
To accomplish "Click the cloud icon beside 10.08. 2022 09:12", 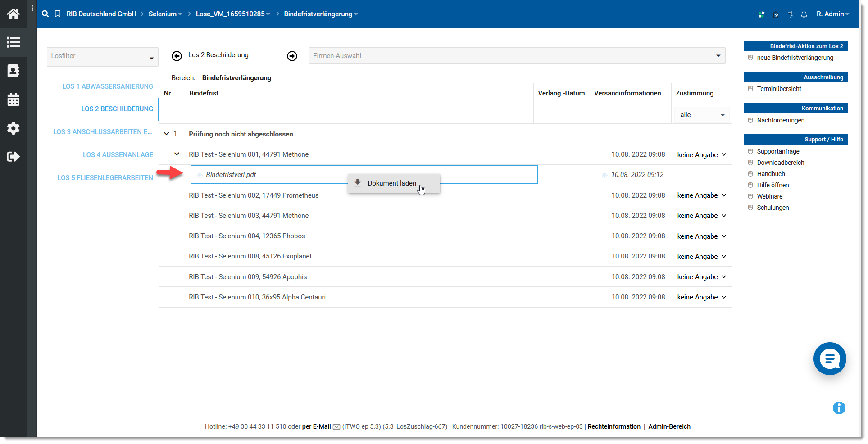I will tap(605, 175).
